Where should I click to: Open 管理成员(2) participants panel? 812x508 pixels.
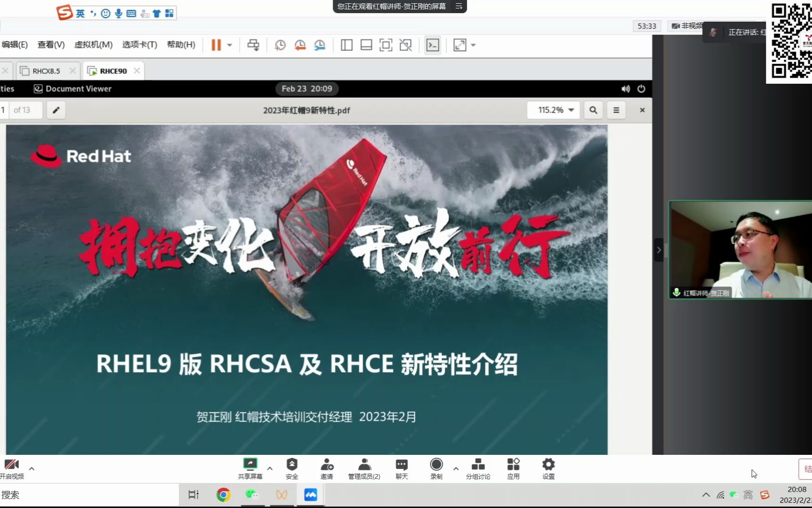[x=364, y=469]
